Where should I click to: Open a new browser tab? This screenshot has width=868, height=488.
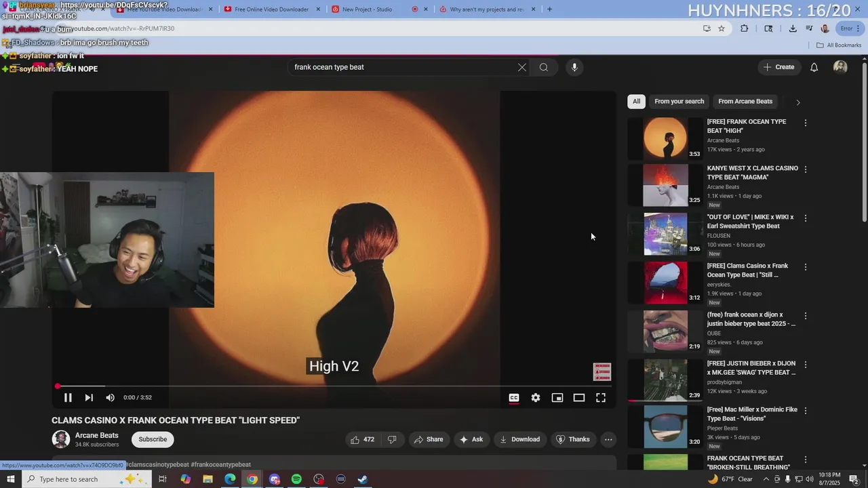click(549, 9)
